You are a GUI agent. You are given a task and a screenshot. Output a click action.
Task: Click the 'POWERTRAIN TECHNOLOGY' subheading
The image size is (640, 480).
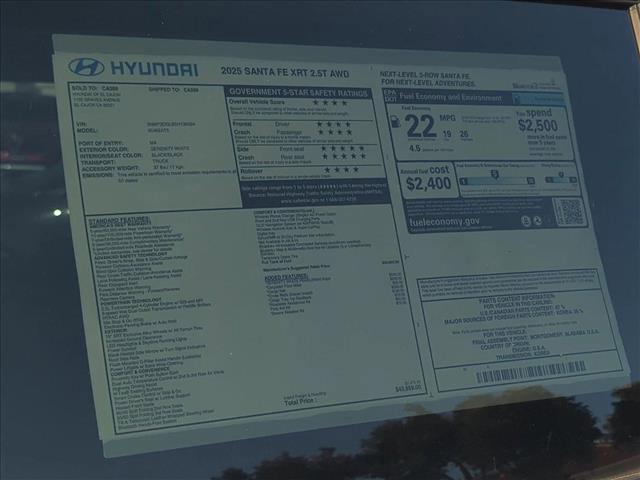click(131, 302)
